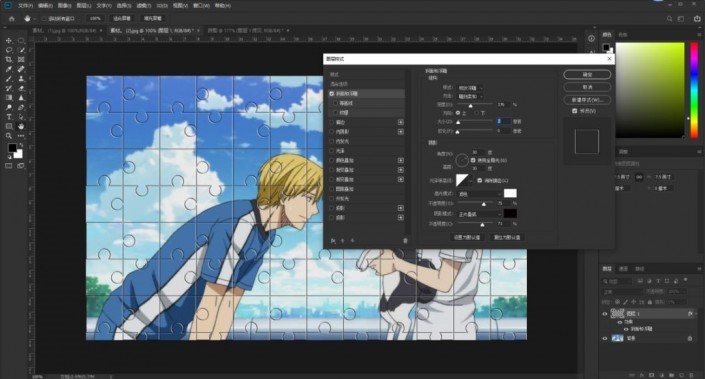Select the Crop tool
705x379 pixels.
click(9, 59)
